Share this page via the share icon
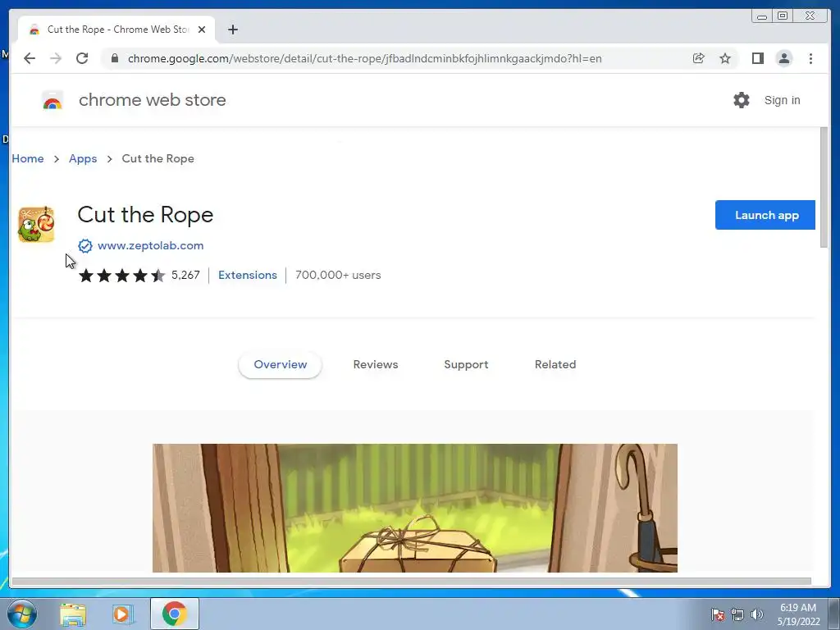 pyautogui.click(x=699, y=58)
